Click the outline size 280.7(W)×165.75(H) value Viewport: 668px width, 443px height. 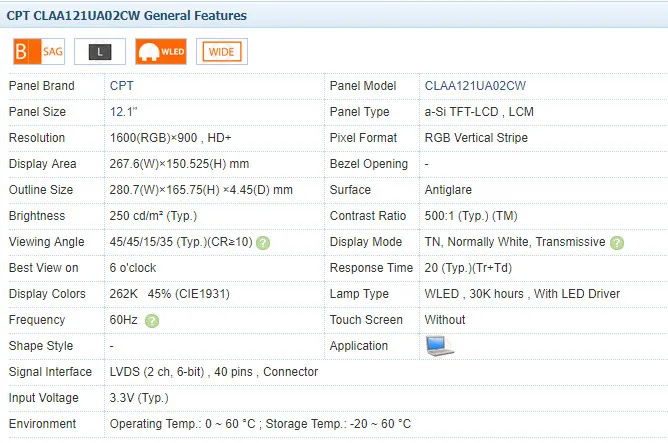pos(201,190)
